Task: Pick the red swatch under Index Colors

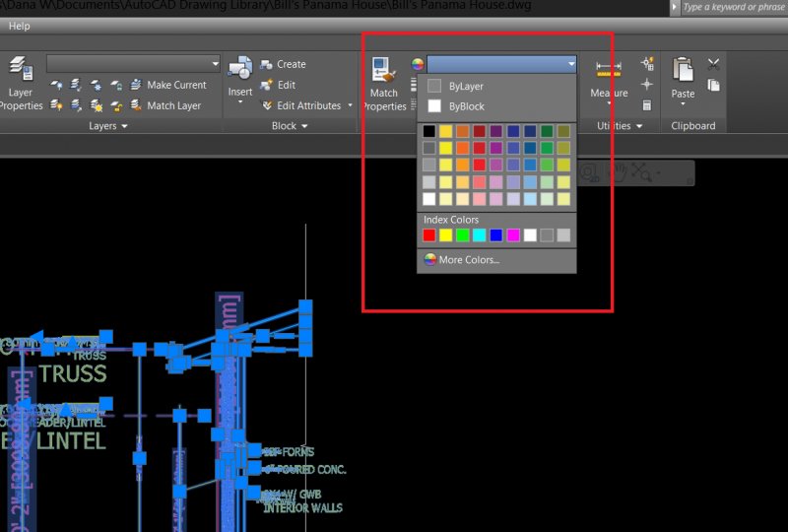Action: pyautogui.click(x=428, y=235)
